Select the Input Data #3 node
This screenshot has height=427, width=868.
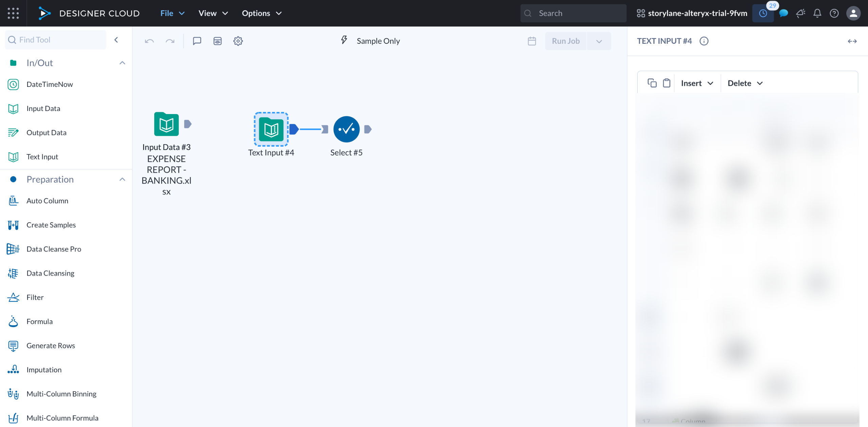tap(166, 124)
